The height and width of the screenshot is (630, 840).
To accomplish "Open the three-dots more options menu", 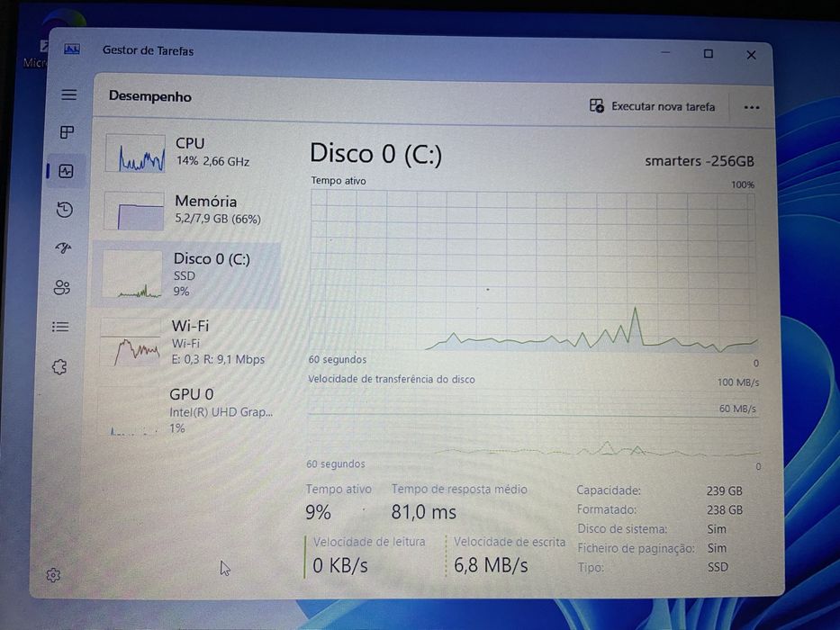I will click(x=752, y=107).
